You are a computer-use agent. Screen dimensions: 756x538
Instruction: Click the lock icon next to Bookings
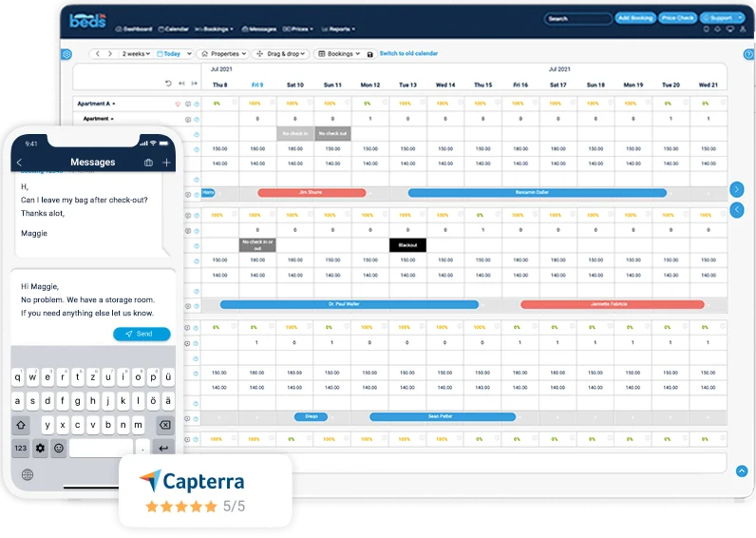pos(369,54)
